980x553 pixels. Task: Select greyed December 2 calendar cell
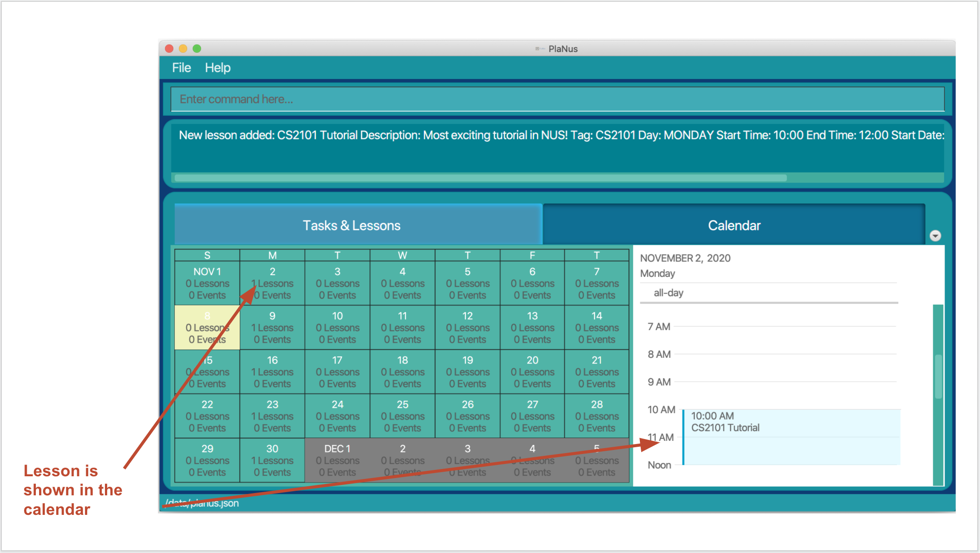(x=402, y=460)
